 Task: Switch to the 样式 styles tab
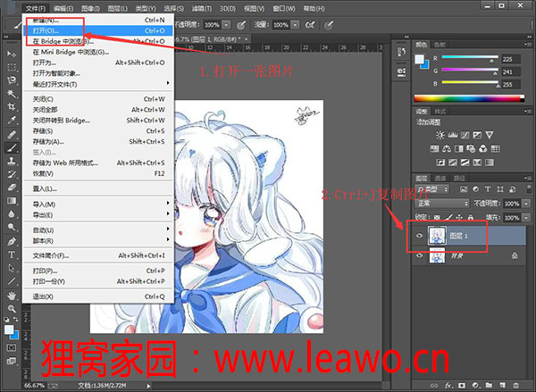coord(440,112)
